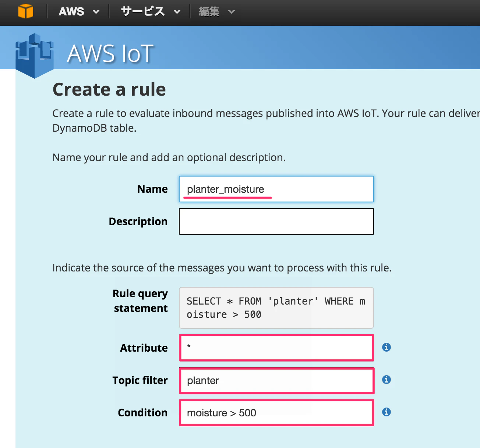The image size is (480, 448).
Task: Click the 'Description' label text
Action: pyautogui.click(x=138, y=221)
